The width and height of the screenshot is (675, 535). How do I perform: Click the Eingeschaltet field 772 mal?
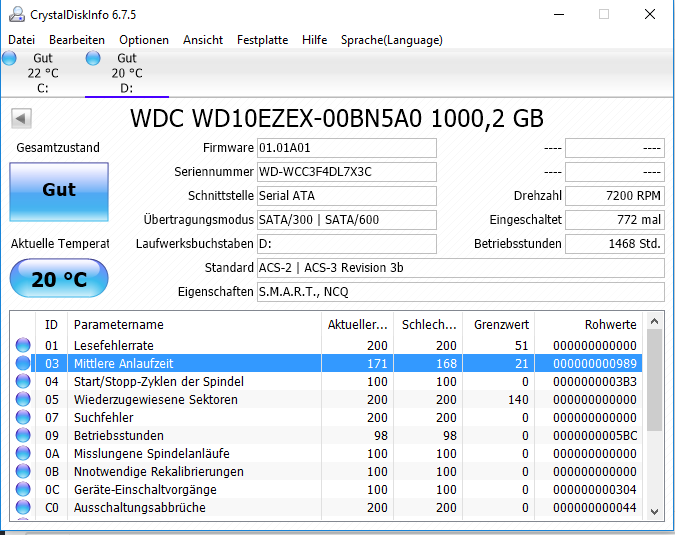[615, 220]
